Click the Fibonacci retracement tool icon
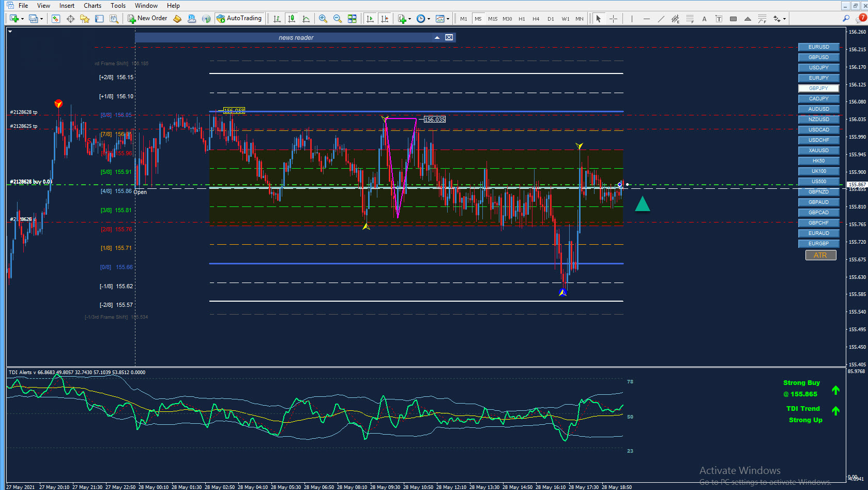Image resolution: width=868 pixels, height=490 pixels. pos(690,19)
